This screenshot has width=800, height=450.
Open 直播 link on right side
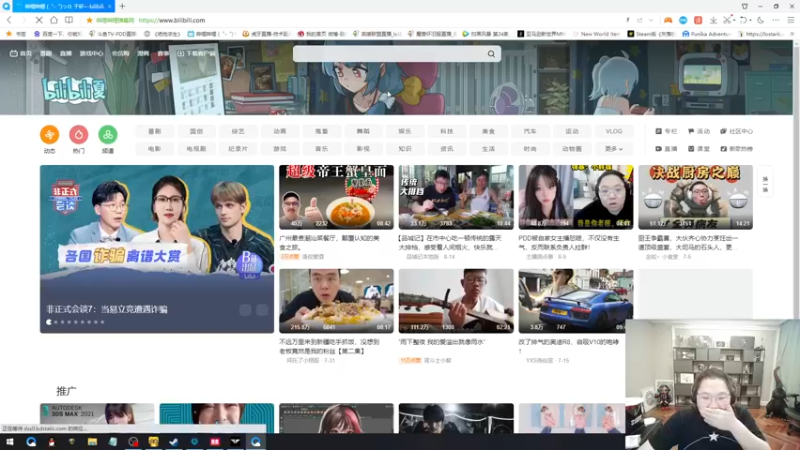[666, 148]
